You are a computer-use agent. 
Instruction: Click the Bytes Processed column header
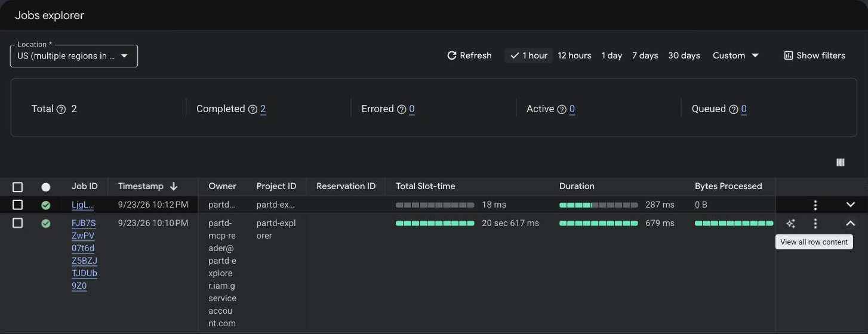point(728,186)
